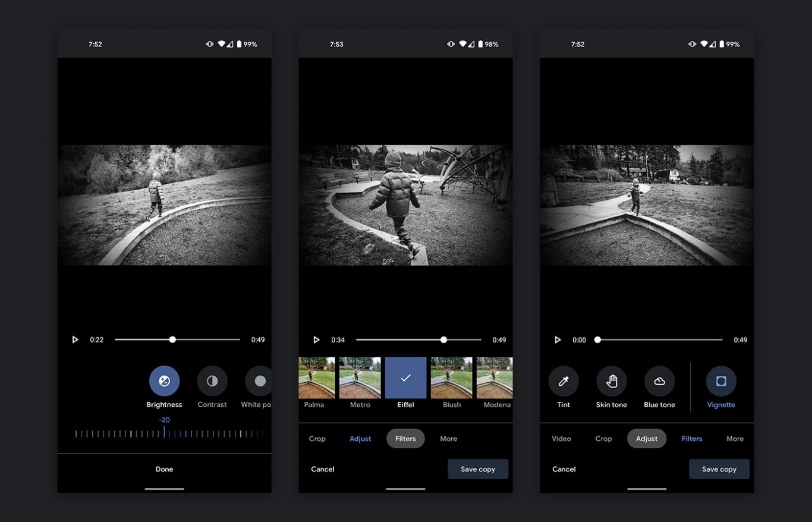Click the 0:34 elapsed time label
This screenshot has width=812, height=522.
[338, 340]
